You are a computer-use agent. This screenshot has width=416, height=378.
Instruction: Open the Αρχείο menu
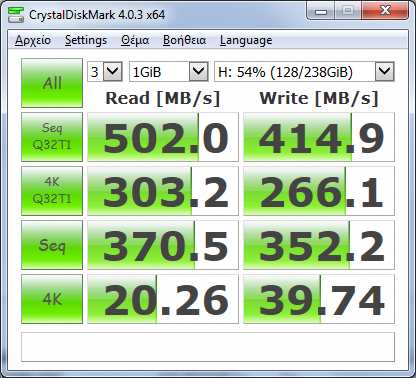(33, 40)
